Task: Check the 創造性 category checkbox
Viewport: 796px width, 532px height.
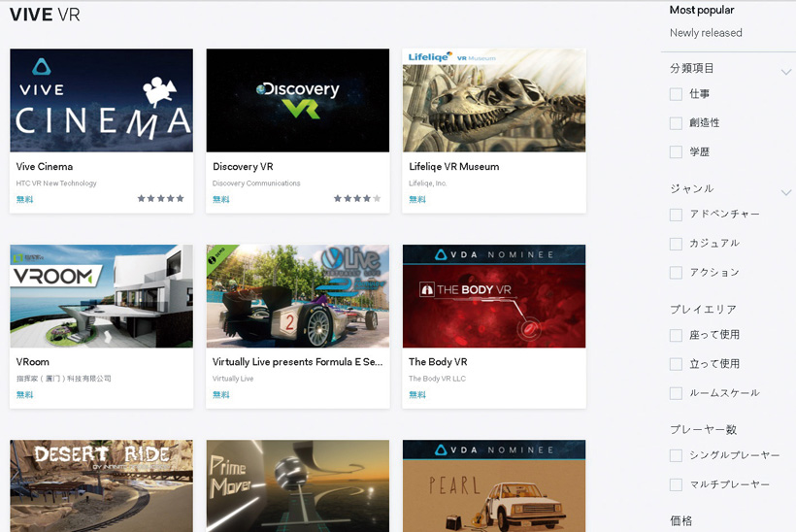Action: 676,123
